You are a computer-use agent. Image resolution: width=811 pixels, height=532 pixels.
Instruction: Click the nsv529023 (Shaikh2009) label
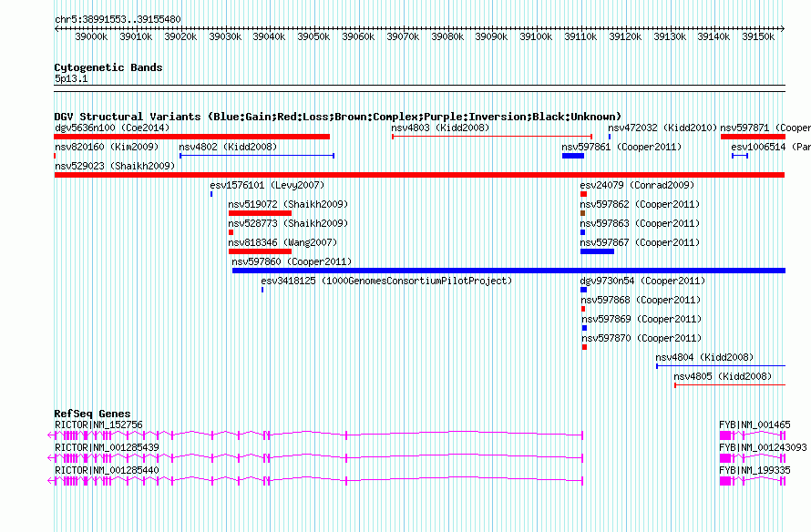[115, 166]
